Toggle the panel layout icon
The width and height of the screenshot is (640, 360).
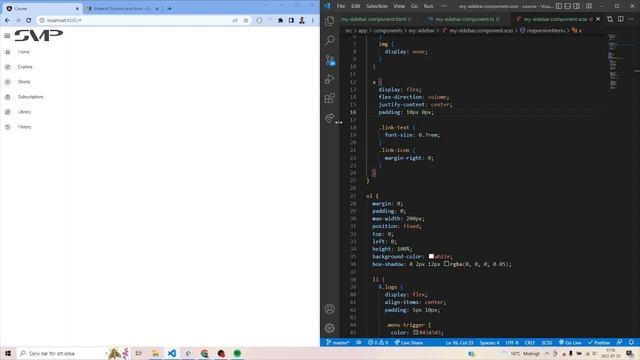coord(568,6)
